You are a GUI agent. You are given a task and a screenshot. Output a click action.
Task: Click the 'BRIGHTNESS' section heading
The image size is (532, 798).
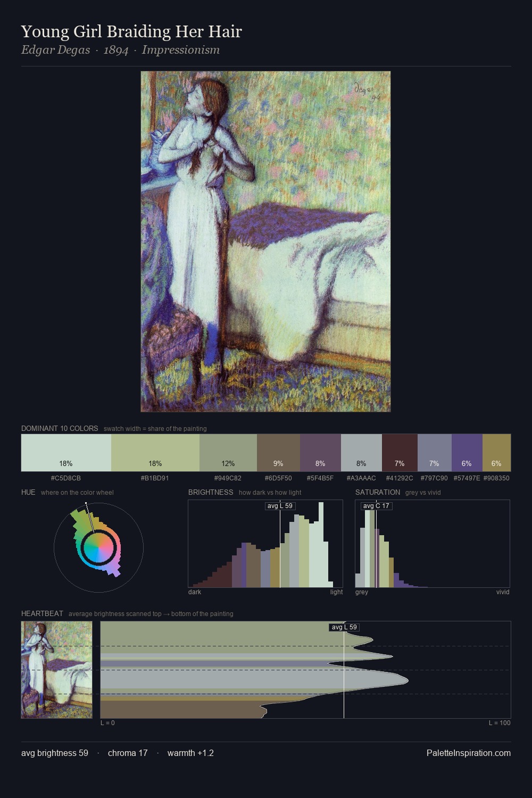[x=211, y=492]
